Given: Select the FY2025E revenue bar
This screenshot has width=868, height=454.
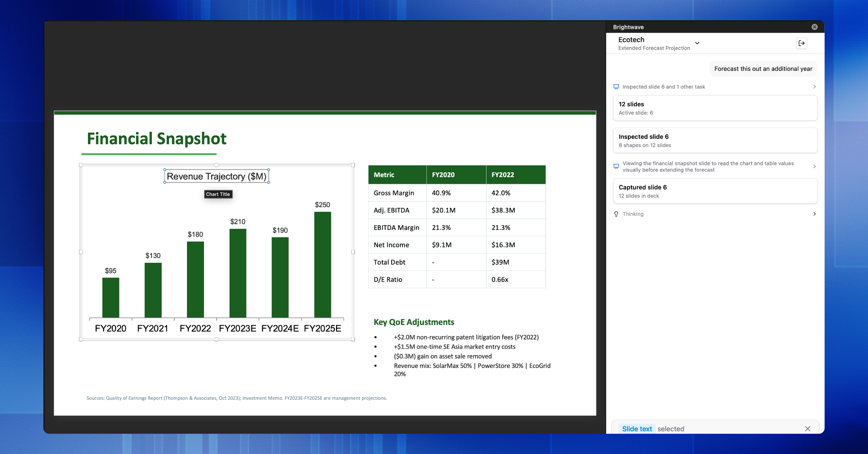Looking at the screenshot, I should click(323, 265).
